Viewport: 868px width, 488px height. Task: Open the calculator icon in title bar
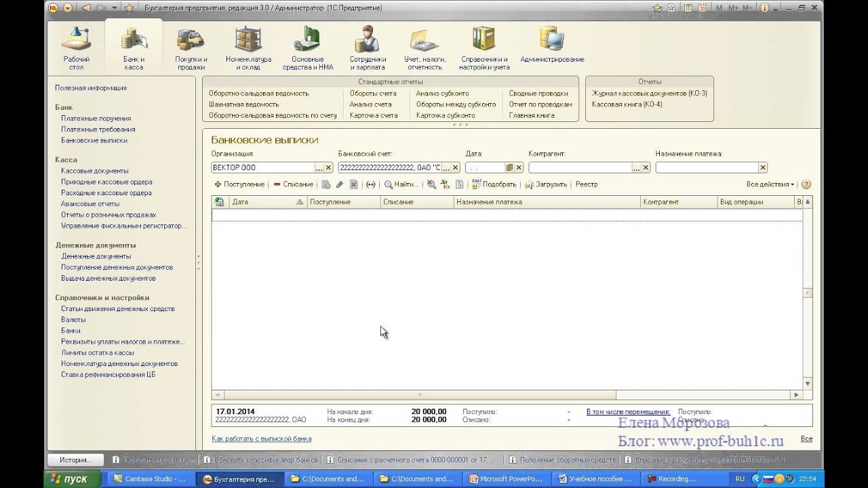688,8
